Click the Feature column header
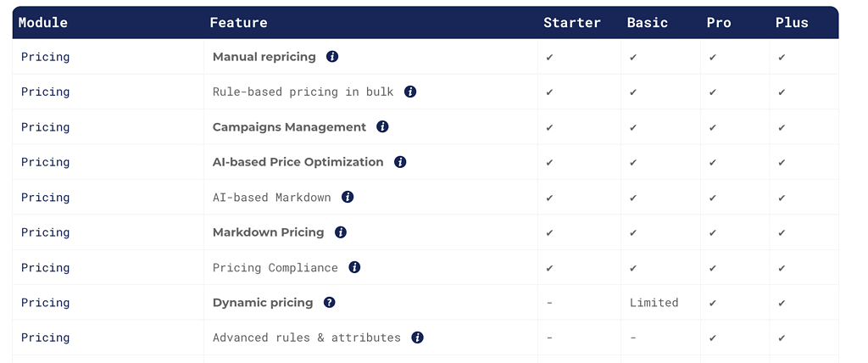Screen dimensions: 868x363 [x=238, y=23]
